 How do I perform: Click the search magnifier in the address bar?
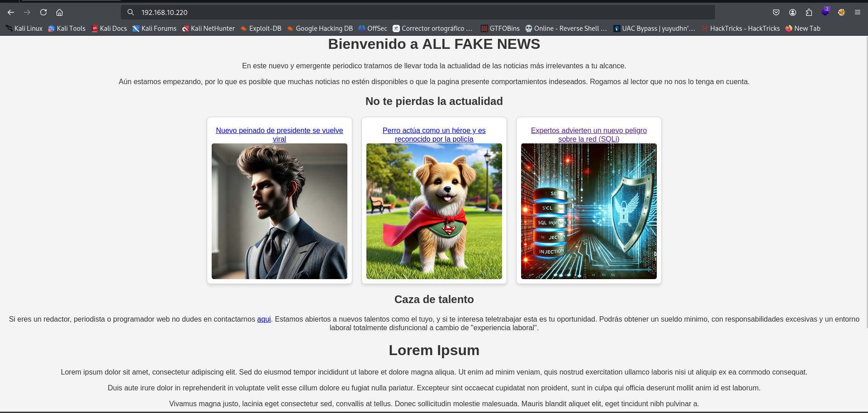[131, 12]
